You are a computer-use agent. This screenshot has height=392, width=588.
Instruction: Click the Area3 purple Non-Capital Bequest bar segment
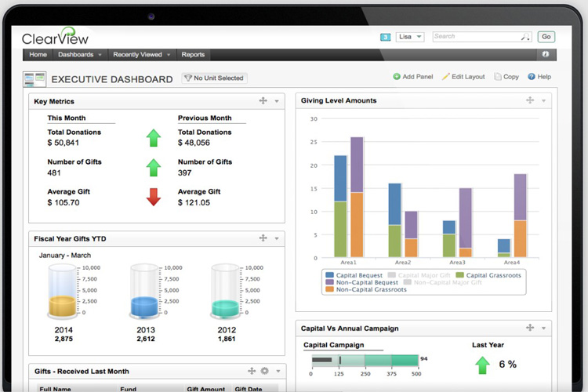pos(466,218)
